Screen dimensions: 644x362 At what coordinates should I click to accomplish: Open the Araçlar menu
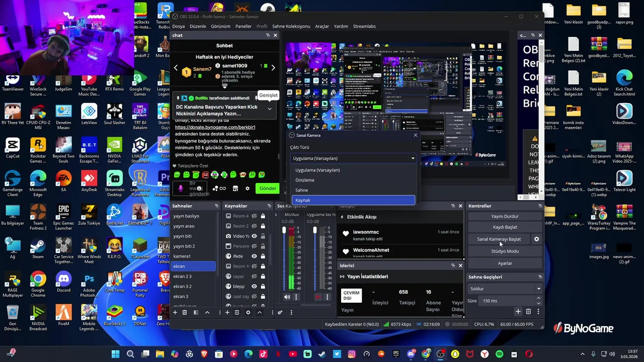point(322,26)
